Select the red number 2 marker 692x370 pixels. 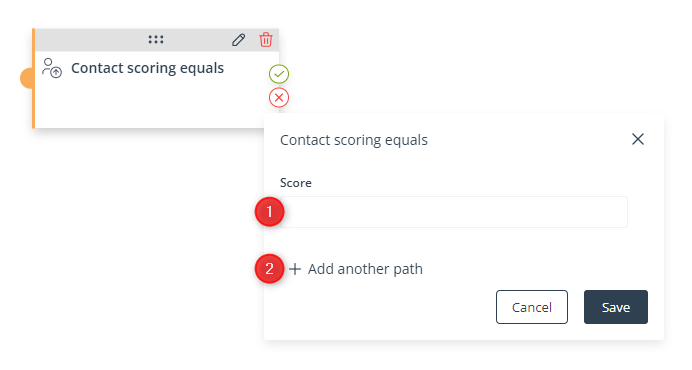click(269, 268)
